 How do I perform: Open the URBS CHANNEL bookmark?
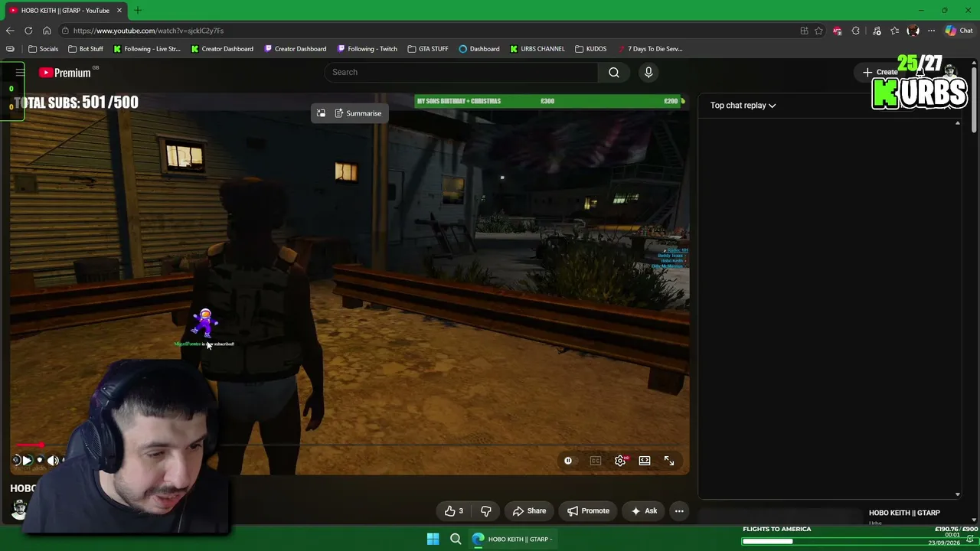[x=537, y=49]
